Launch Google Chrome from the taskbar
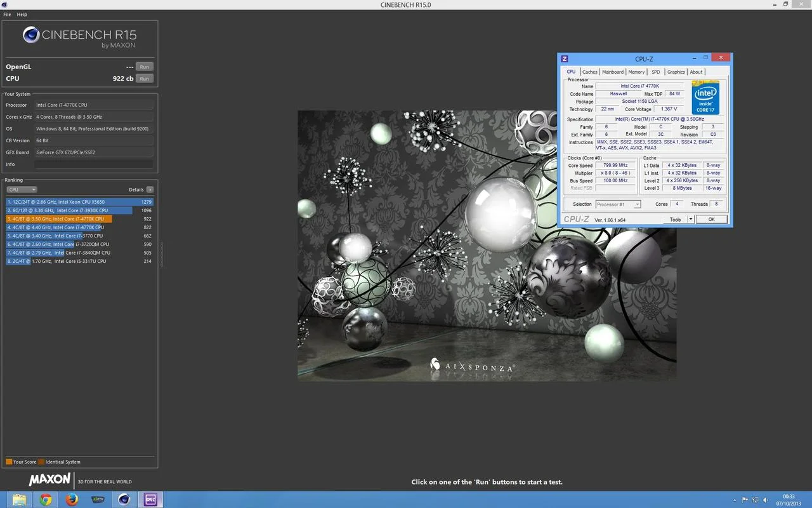 point(46,499)
